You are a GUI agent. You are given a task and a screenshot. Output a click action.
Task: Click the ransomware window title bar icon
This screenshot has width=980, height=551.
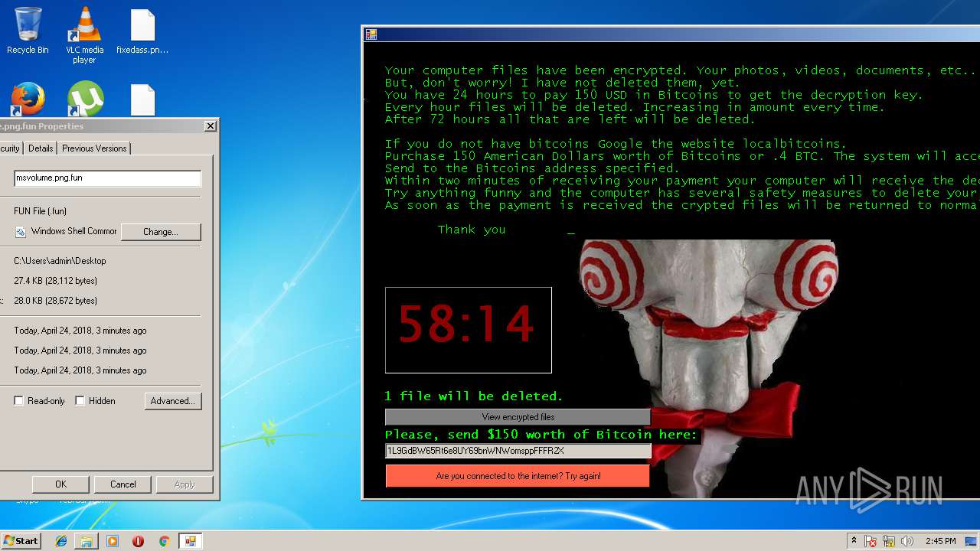pos(371,34)
